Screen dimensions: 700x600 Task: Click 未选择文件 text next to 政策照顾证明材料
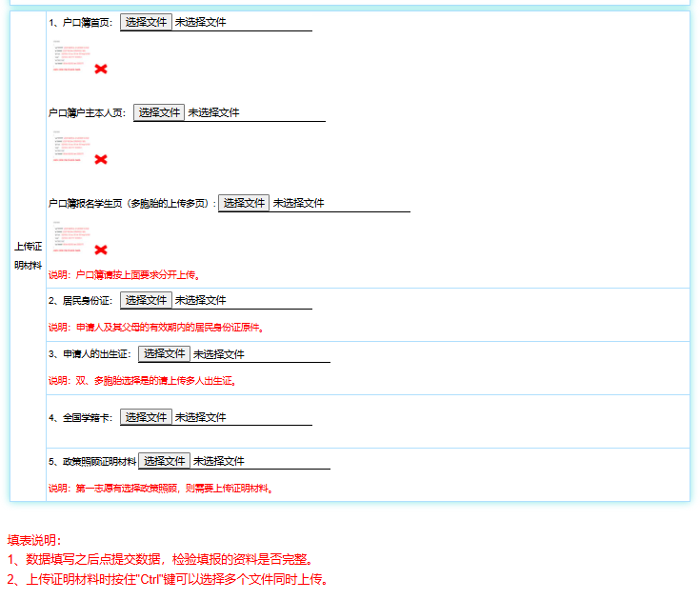[x=219, y=461]
